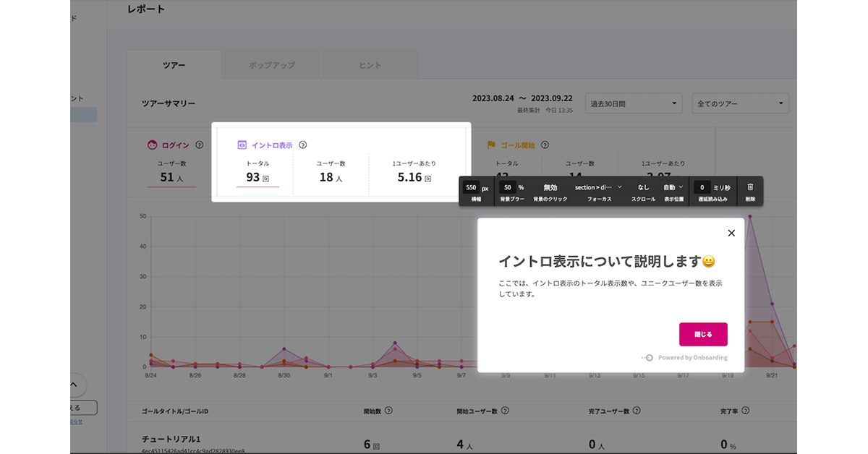Viewport: 868px width, 454px height.
Task: Click the チュートリアル1 goal row title
Action: [x=173, y=440]
